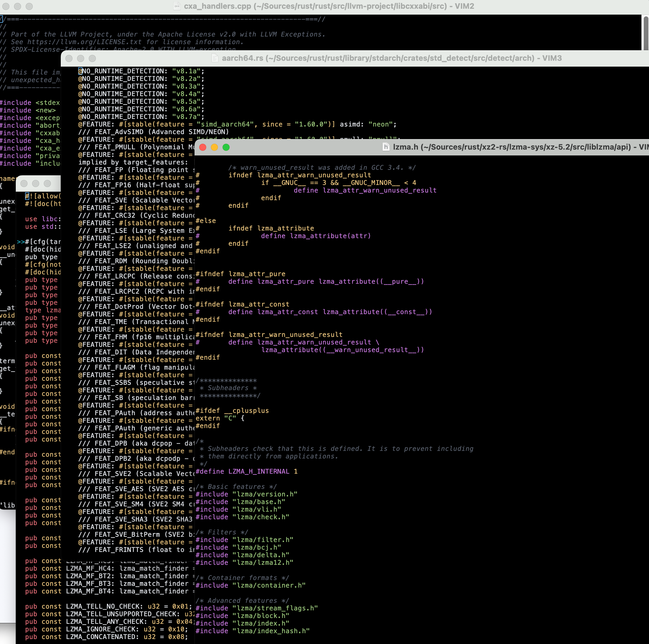Click the 'extern "C" {' line
Screen dimensions: 649x644
[x=220, y=418]
